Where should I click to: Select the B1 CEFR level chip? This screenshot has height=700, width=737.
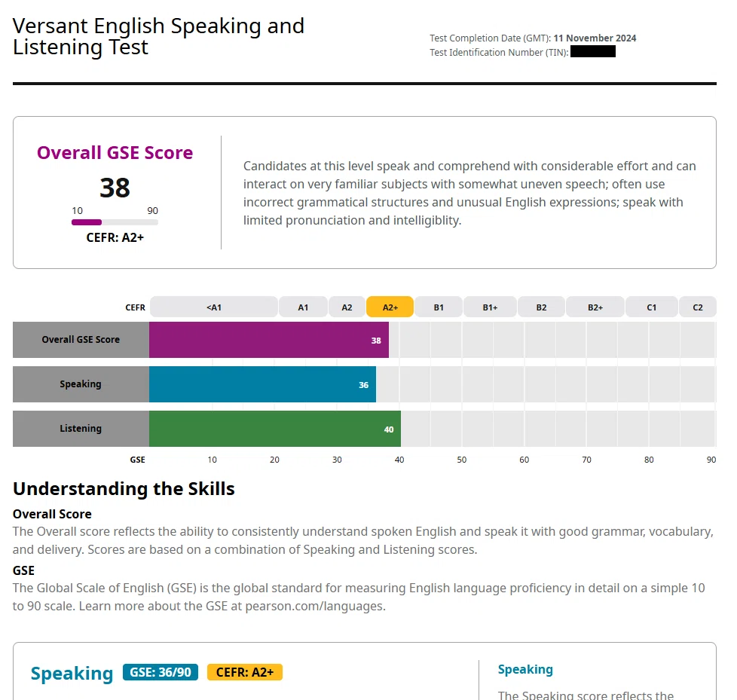(x=439, y=307)
